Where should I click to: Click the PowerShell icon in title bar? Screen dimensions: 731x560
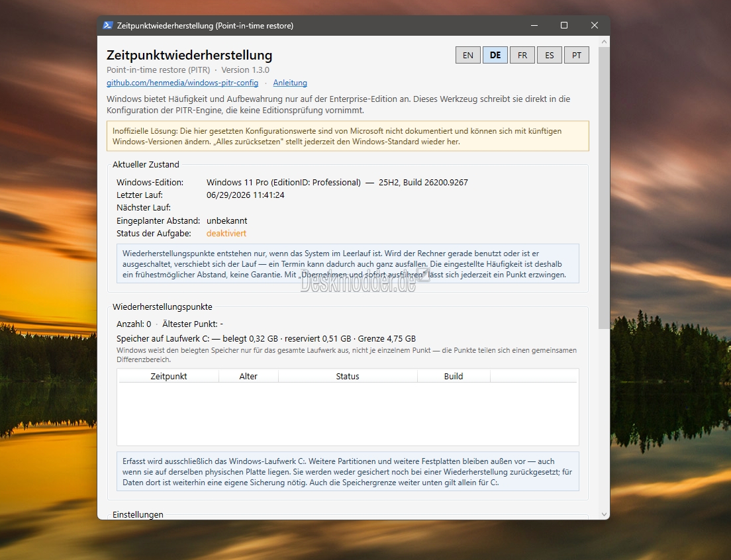[x=108, y=25]
